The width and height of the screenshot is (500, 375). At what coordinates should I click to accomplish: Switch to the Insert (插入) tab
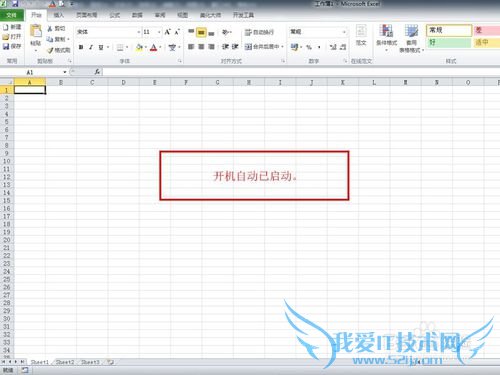(x=59, y=15)
